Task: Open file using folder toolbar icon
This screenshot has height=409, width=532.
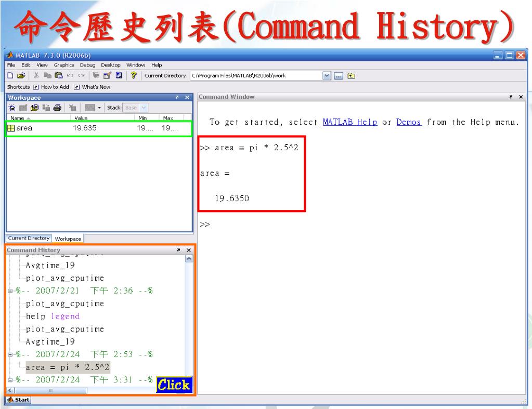Action: [21, 75]
